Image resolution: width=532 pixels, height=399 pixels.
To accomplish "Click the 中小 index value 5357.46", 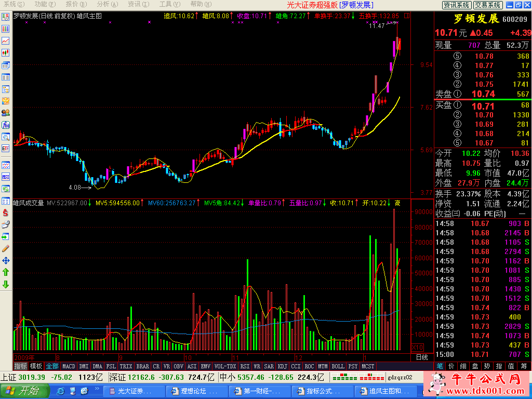I will pyautogui.click(x=251, y=377).
